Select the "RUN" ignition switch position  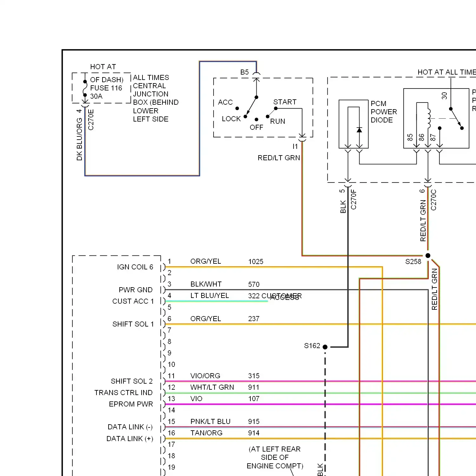click(x=278, y=121)
